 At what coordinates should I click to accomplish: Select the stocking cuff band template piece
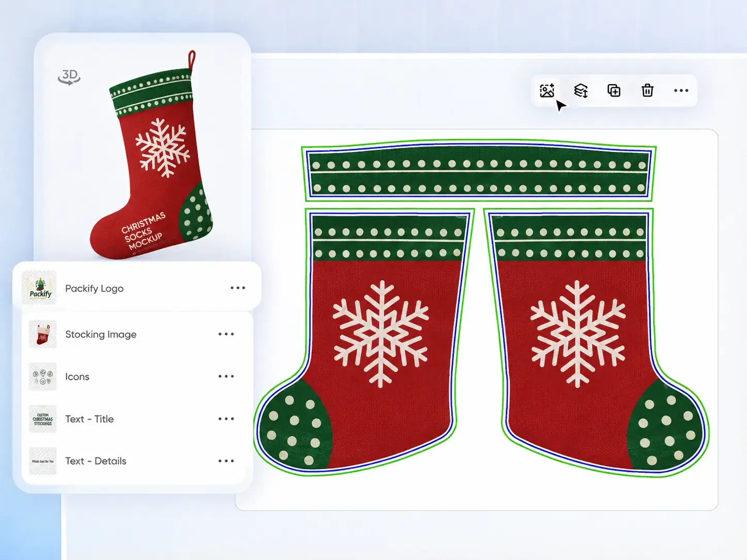point(478,170)
